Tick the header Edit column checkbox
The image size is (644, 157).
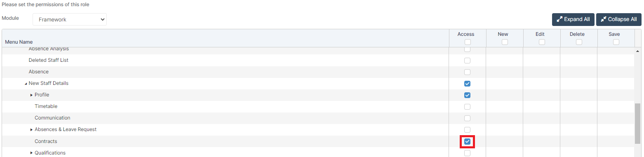point(542,42)
